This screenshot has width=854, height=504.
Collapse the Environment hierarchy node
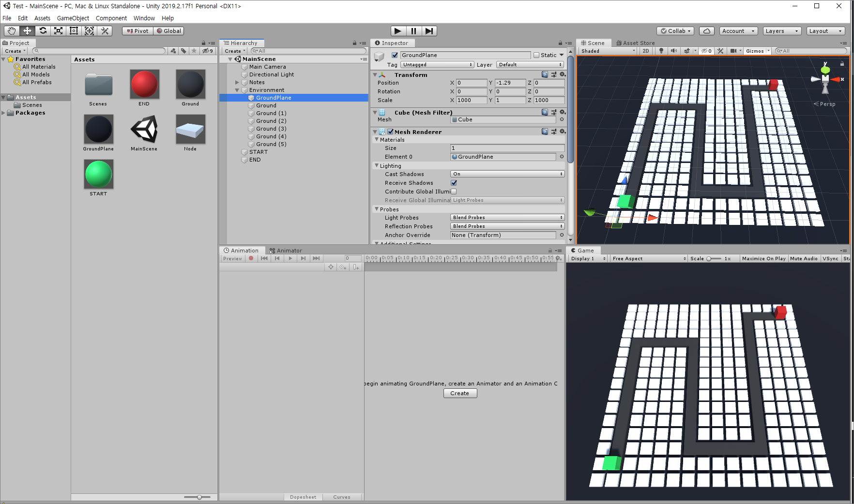(x=237, y=90)
